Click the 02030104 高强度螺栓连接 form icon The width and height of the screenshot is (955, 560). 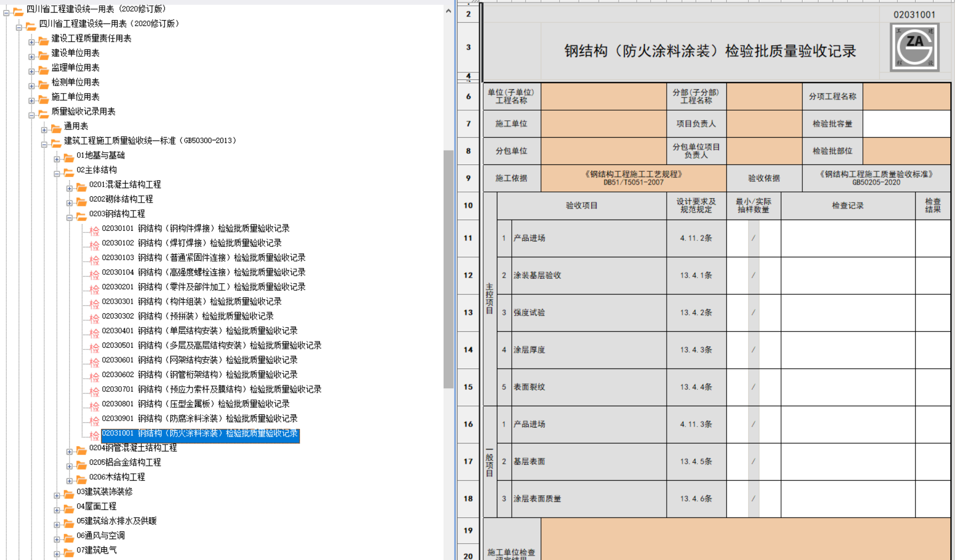[94, 274]
